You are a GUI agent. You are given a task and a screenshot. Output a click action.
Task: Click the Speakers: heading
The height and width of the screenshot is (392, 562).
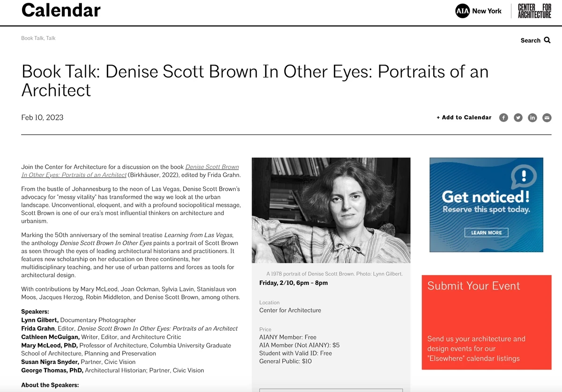click(x=35, y=312)
